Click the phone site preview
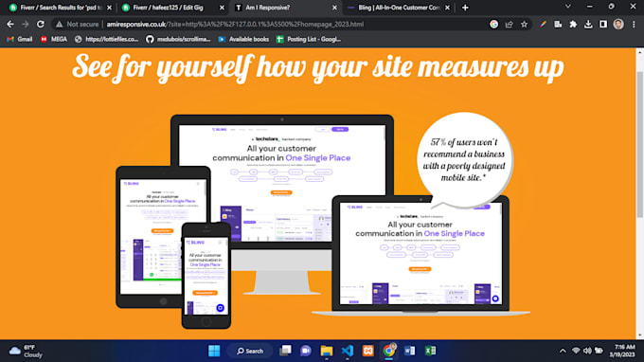Viewport: 644px width, 362px height. click(206, 276)
